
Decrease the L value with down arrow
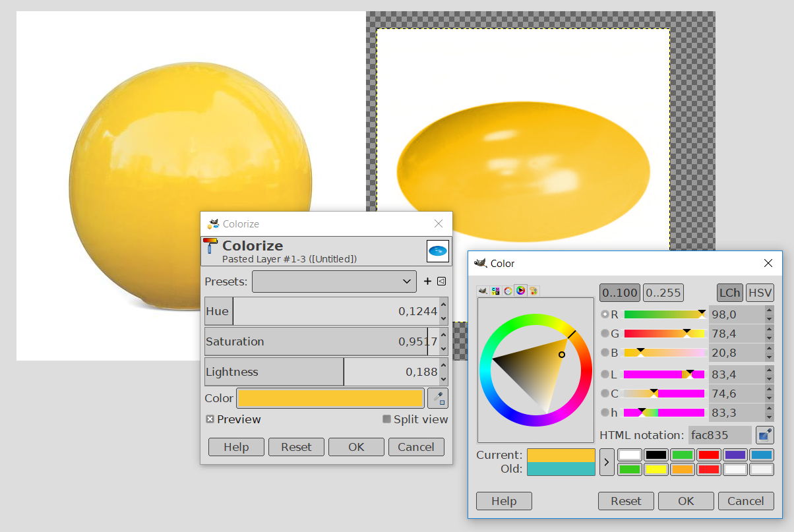click(x=769, y=379)
